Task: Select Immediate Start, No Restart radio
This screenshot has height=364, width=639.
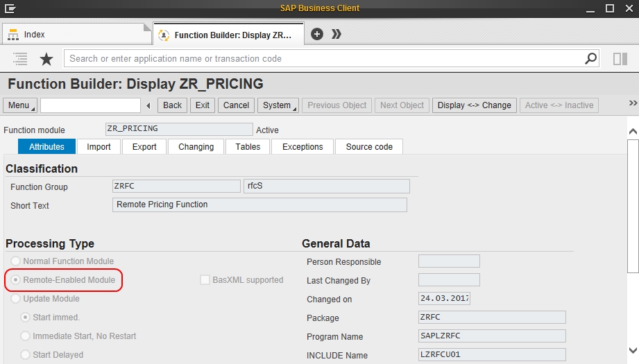Action: [x=25, y=336]
